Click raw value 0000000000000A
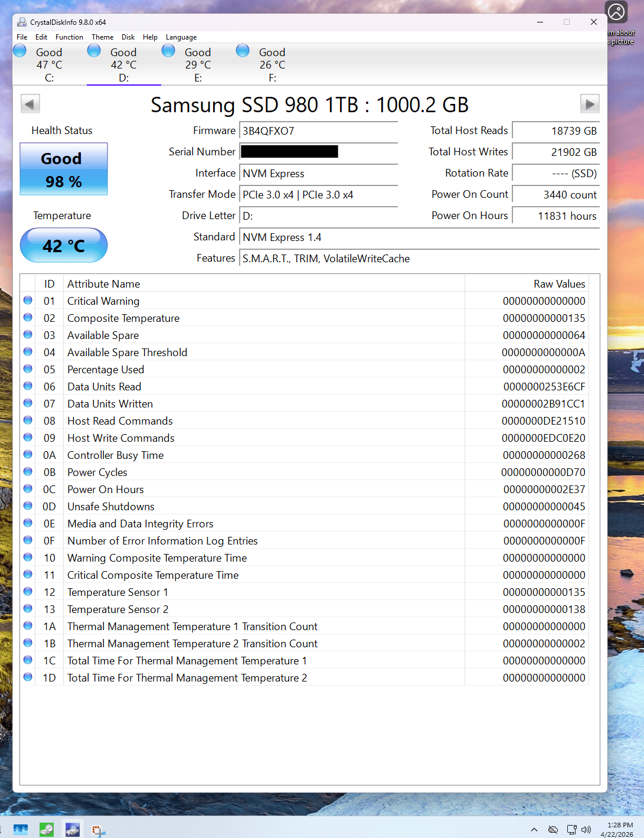644x838 pixels. point(544,353)
